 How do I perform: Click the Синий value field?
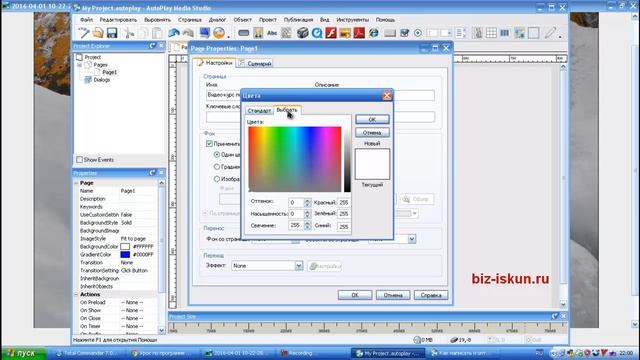pos(344,226)
